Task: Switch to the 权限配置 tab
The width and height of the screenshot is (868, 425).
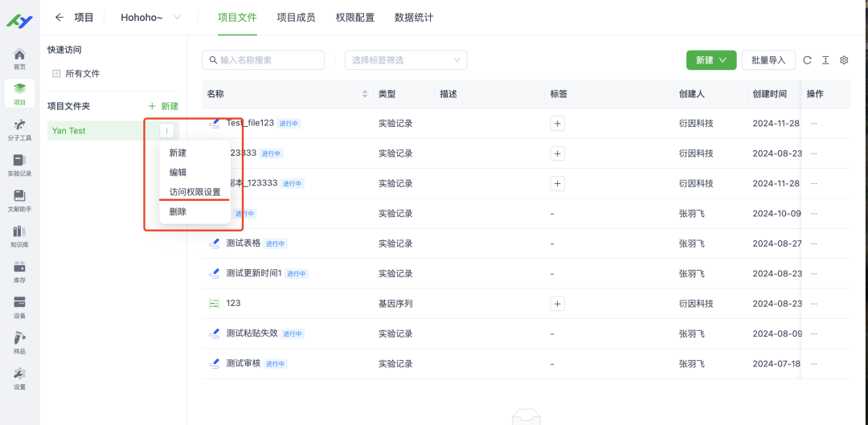Action: [355, 18]
